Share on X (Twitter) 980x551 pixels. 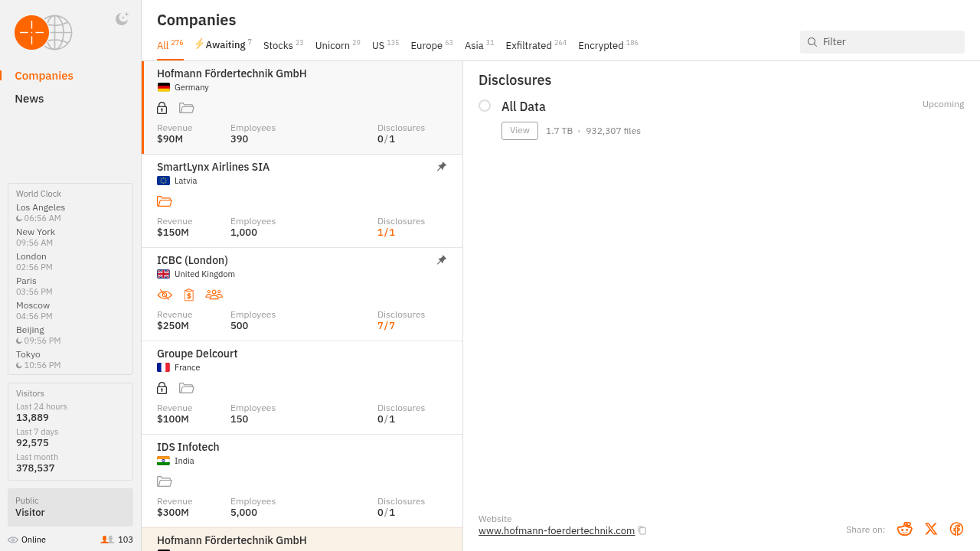tap(931, 529)
